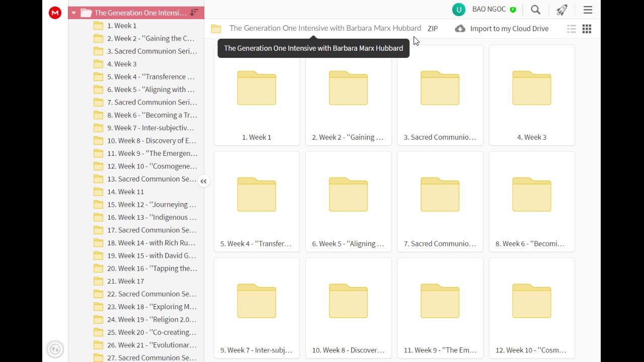Open the '10. Week 8 - Discover...' folder thumbnail
This screenshot has width=644, height=362.
click(x=348, y=308)
